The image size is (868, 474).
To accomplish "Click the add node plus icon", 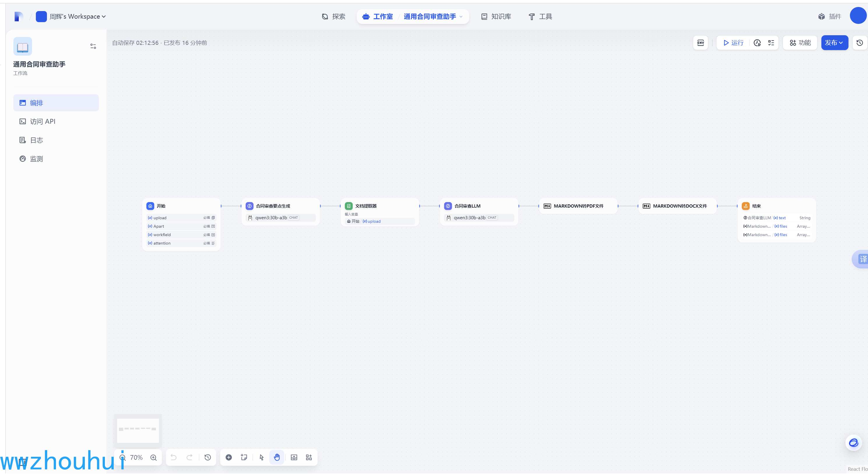I will tap(229, 457).
